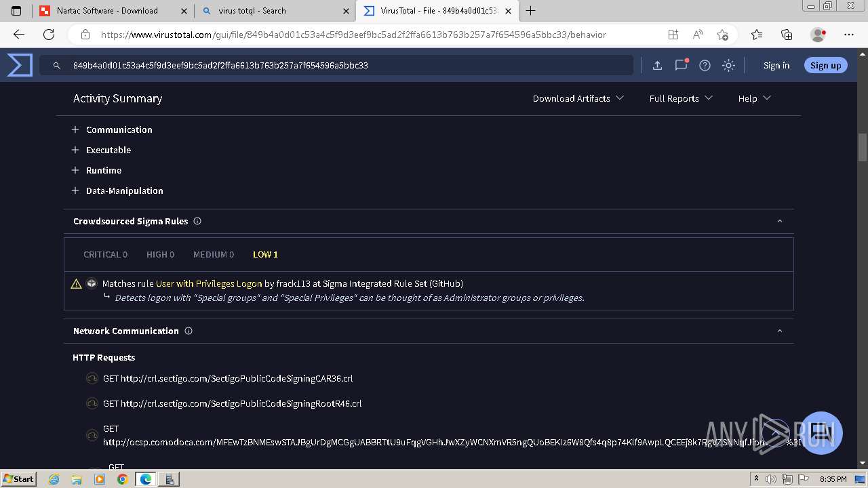Open the User with Privileges Logon rule link
This screenshot has width=868, height=488.
point(209,283)
